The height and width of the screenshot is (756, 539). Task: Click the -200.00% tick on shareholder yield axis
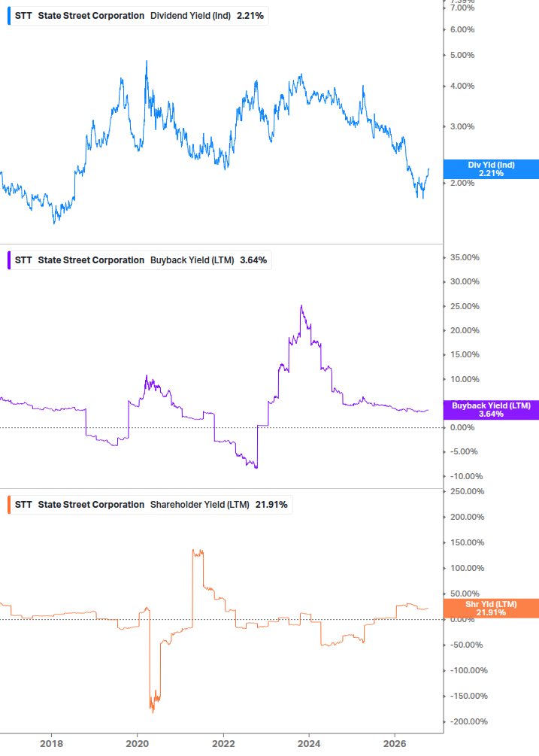click(x=468, y=721)
